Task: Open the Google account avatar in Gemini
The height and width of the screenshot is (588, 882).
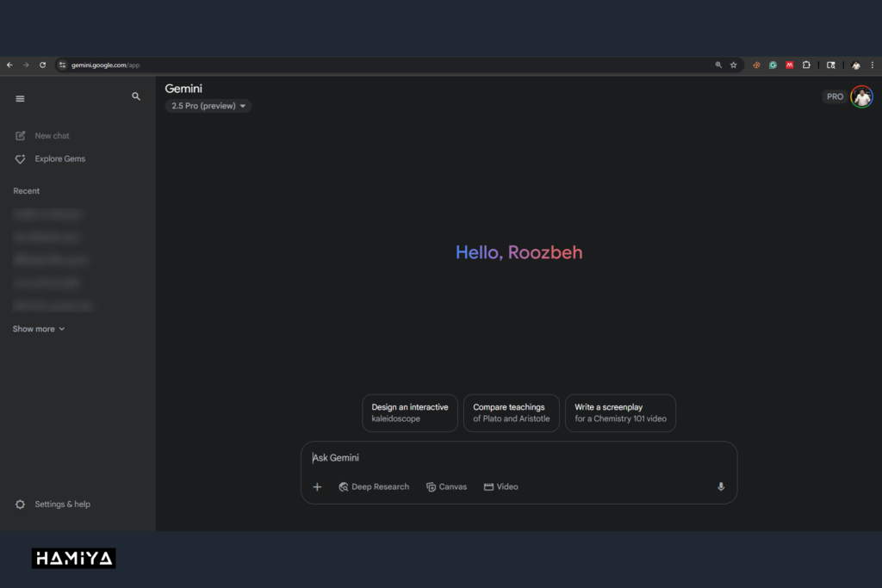Action: coord(861,96)
